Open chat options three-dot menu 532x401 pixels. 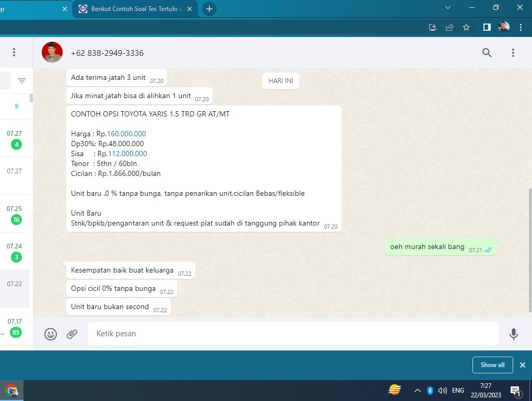click(x=513, y=53)
